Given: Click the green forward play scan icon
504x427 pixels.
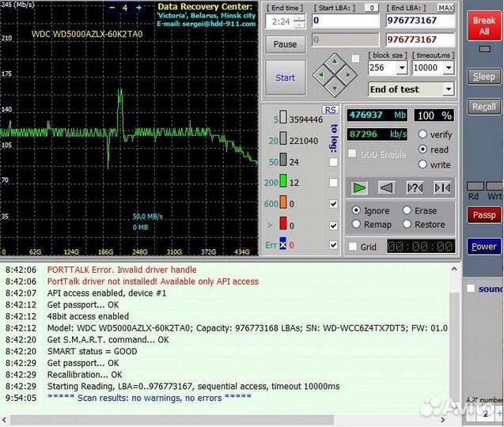Looking at the screenshot, I should tap(360, 187).
